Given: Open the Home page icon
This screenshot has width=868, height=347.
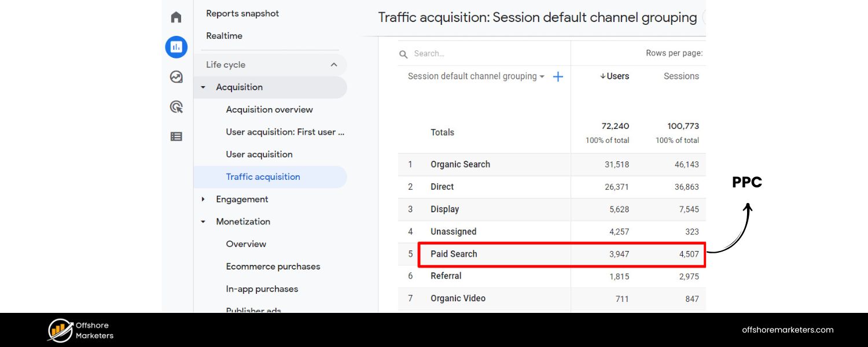Looking at the screenshot, I should pos(176,17).
